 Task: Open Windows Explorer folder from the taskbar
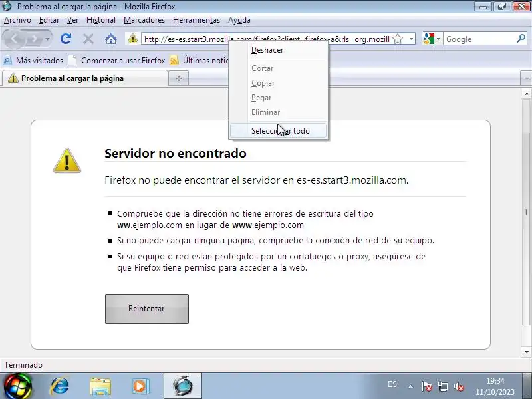pyautogui.click(x=100, y=386)
